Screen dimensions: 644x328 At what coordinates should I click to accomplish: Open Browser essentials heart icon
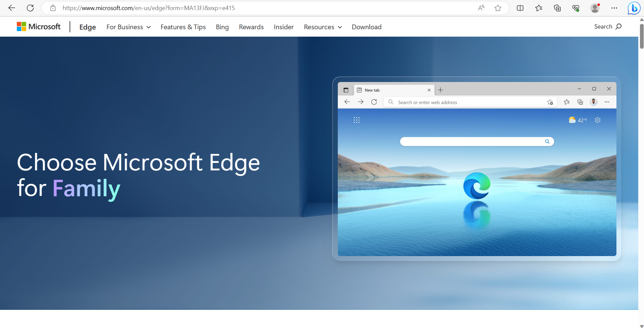pos(576,8)
